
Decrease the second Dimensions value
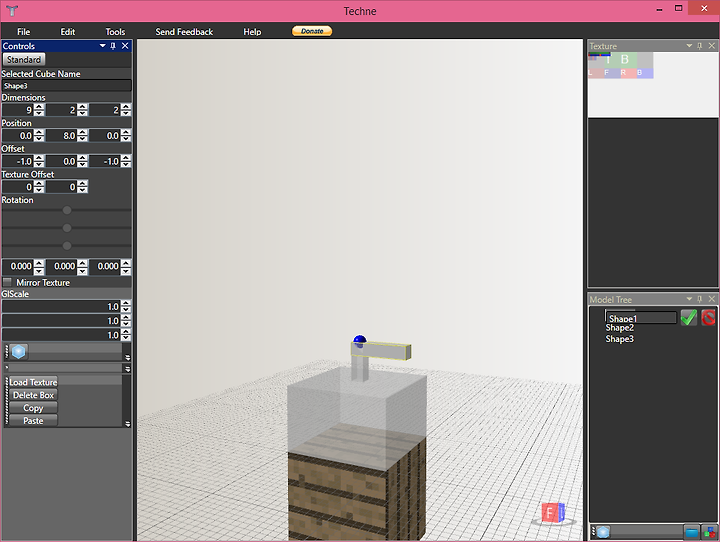pyautogui.click(x=82, y=113)
